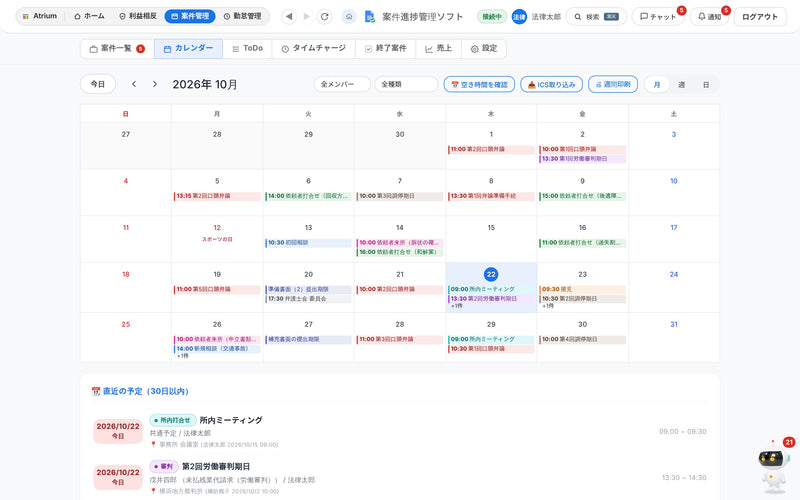Switch to 日 view in the view toggle
Viewport: 800px width, 500px height.
(x=706, y=85)
